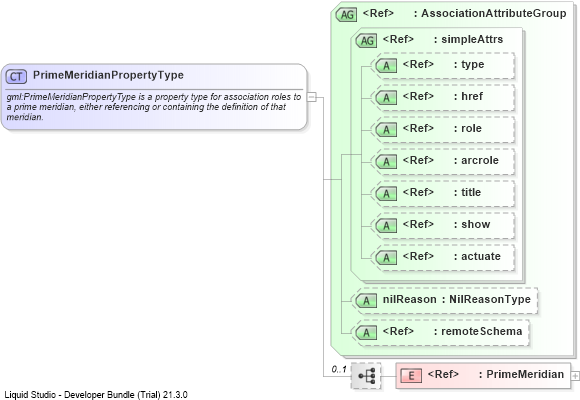Screen dimensions: 580x400
Task: Select the href attribute label
Action: pos(472,96)
